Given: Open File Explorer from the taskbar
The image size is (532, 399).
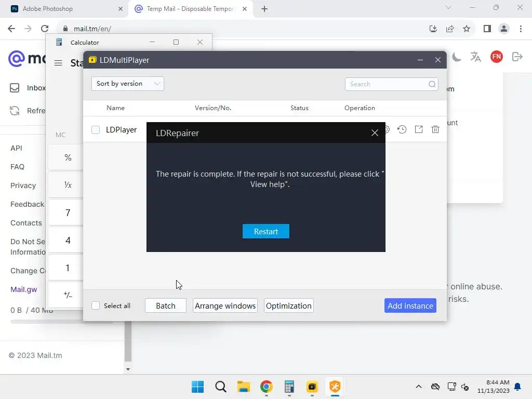Looking at the screenshot, I should point(243,387).
